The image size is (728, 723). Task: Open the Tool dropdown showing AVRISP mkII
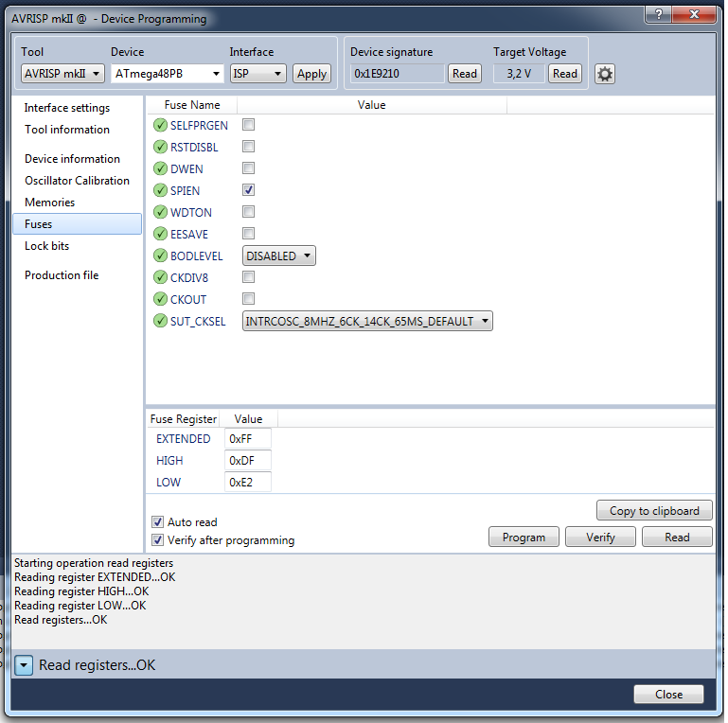(x=62, y=74)
